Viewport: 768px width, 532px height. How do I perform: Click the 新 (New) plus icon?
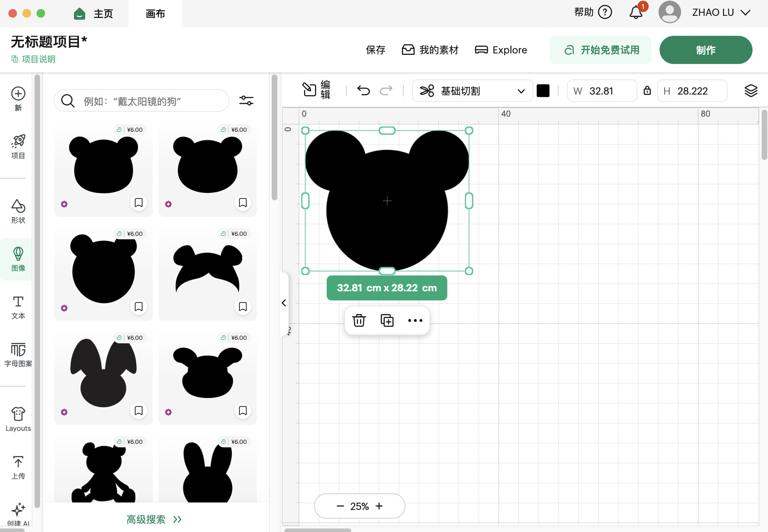coord(18,94)
